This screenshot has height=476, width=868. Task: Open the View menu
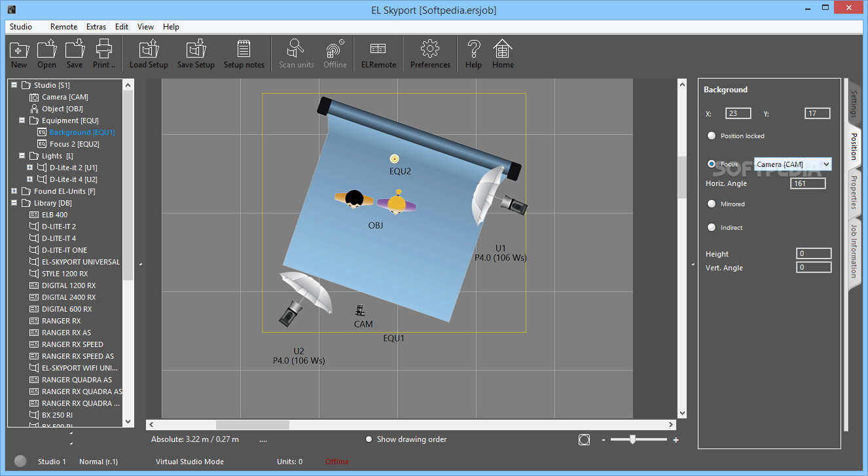coord(145,27)
